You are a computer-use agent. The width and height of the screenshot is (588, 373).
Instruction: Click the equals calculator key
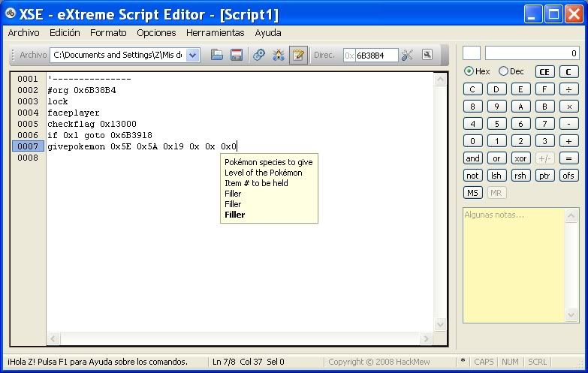point(568,158)
